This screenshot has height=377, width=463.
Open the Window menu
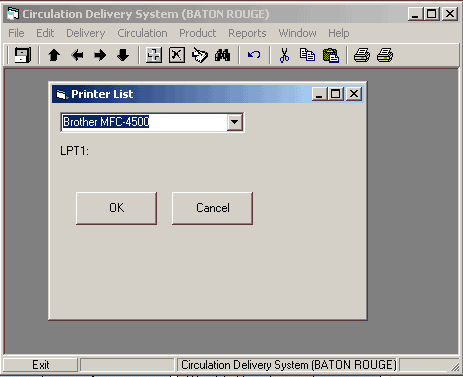(297, 33)
